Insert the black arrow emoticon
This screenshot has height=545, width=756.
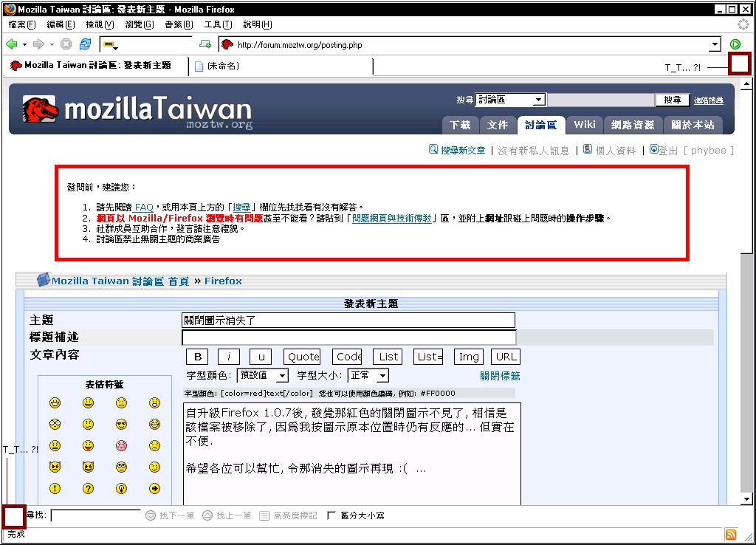point(154,489)
